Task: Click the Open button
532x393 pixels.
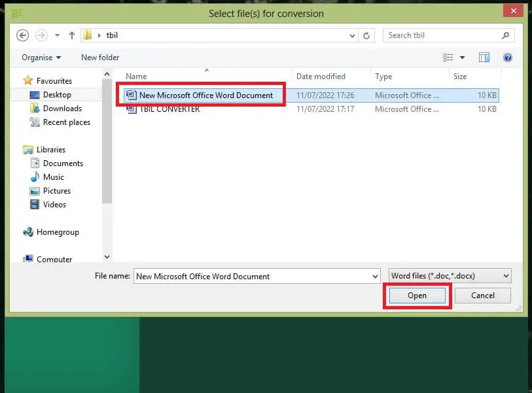Action: [x=417, y=296]
